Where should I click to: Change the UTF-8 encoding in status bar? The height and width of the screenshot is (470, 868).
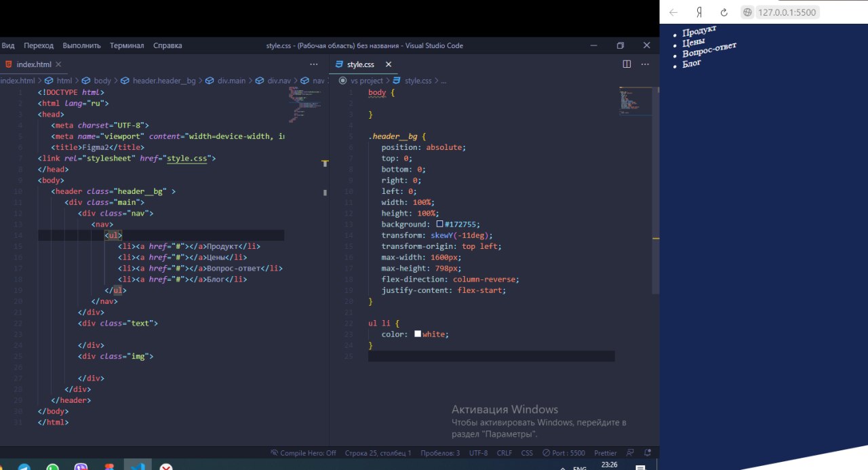tap(478, 453)
